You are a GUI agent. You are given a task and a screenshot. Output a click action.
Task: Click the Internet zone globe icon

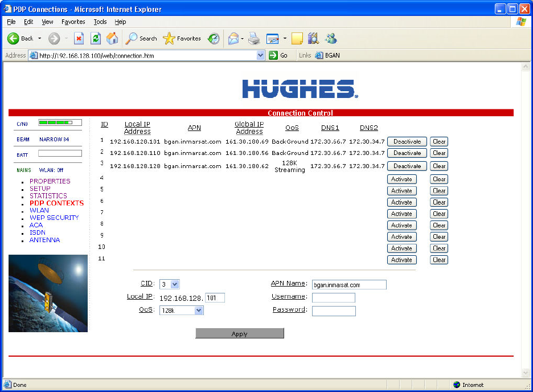pos(457,385)
